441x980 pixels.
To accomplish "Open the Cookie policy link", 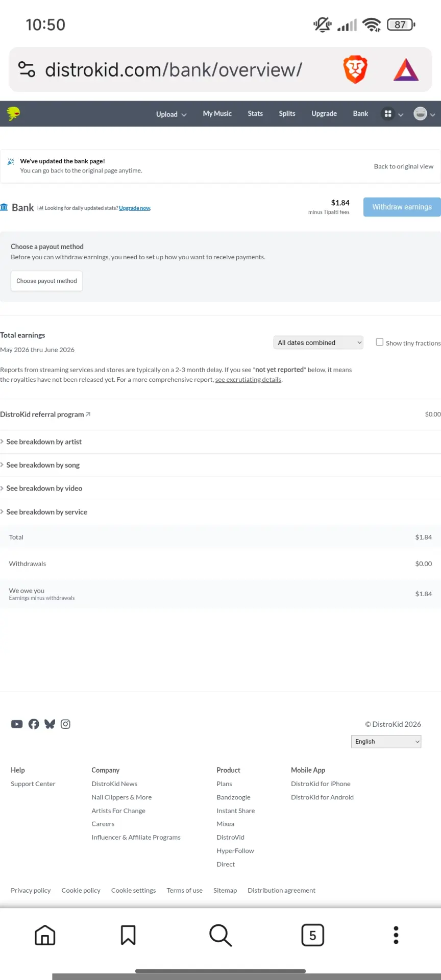I will pyautogui.click(x=81, y=890).
